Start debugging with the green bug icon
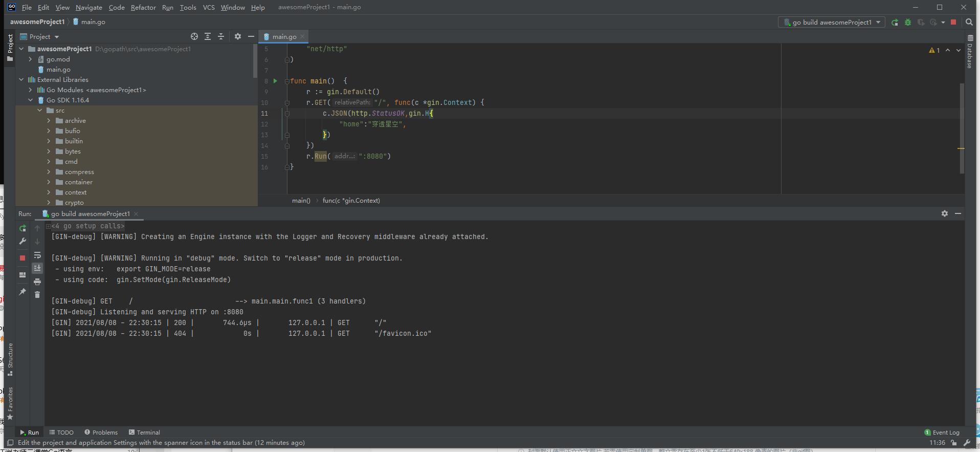 pyautogui.click(x=908, y=22)
